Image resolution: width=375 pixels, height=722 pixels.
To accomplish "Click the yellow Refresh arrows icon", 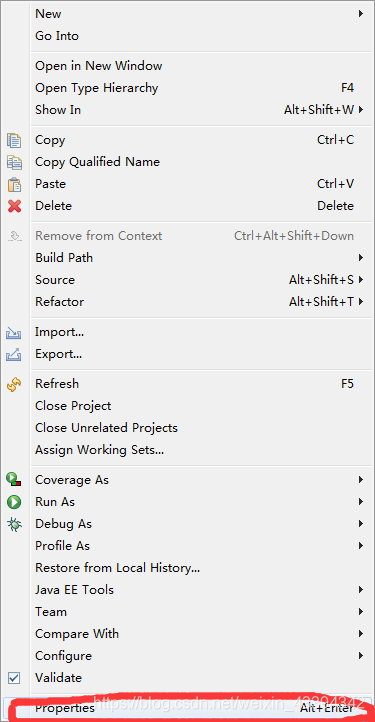I will point(14,384).
